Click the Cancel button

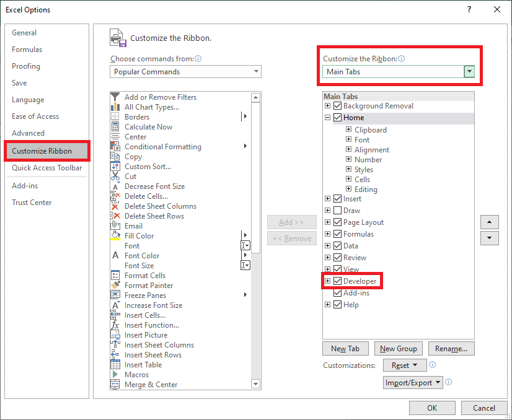pyautogui.click(x=484, y=408)
